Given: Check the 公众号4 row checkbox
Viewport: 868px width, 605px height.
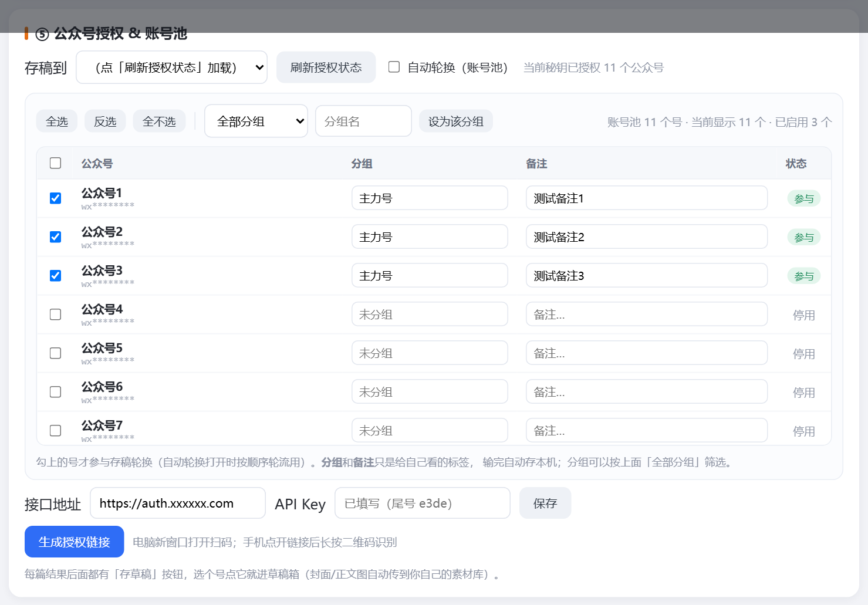Looking at the screenshot, I should pyautogui.click(x=56, y=315).
